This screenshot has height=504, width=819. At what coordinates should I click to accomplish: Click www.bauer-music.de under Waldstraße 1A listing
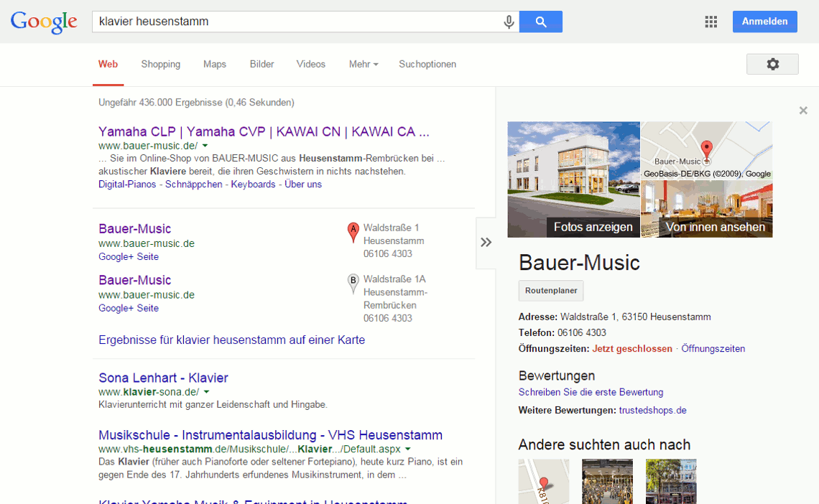[147, 295]
